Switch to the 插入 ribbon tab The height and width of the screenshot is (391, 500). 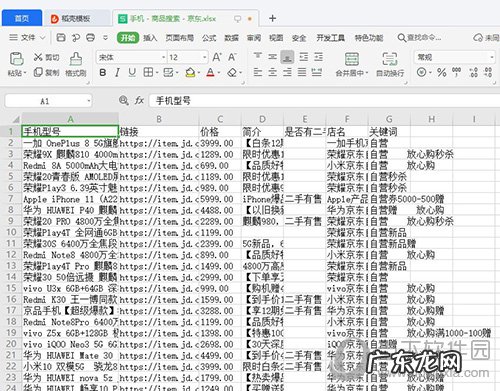point(150,38)
